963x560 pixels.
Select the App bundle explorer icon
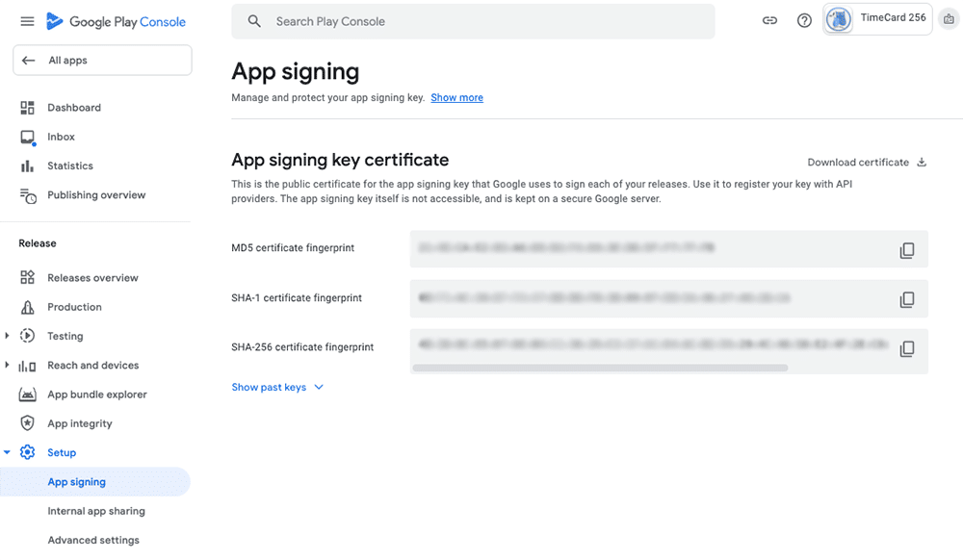[30, 394]
